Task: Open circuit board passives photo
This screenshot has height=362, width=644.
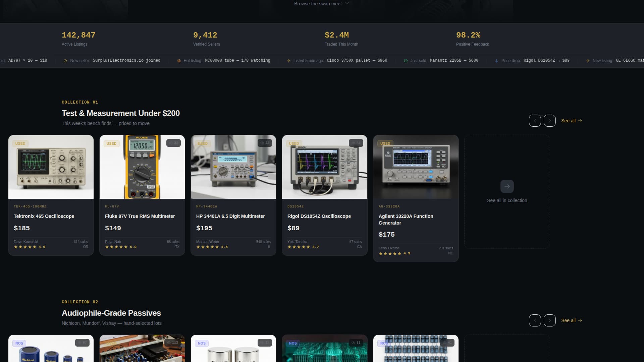Action: click(x=142, y=348)
